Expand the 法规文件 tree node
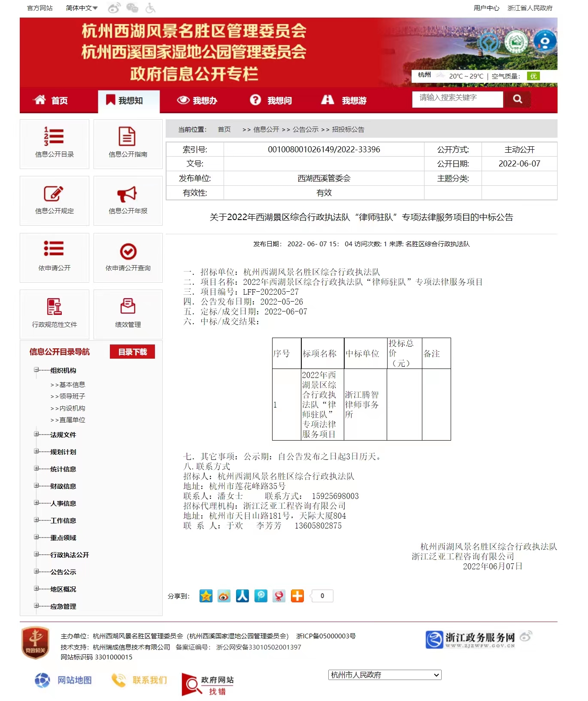 [x=36, y=434]
